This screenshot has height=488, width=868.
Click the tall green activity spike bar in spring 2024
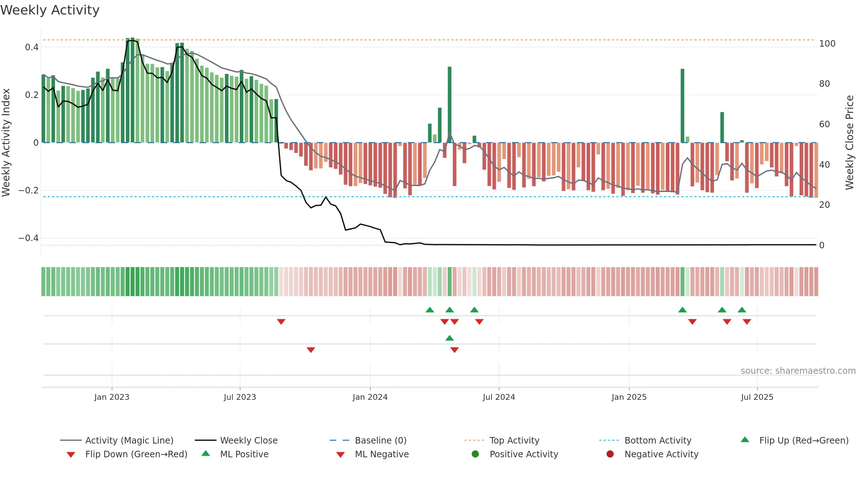tap(450, 104)
